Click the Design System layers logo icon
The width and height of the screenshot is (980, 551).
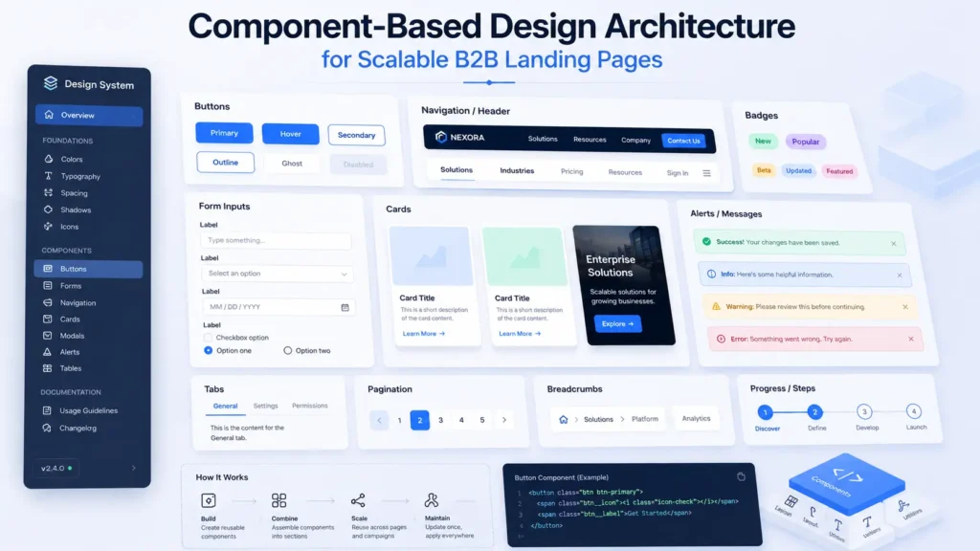click(51, 83)
